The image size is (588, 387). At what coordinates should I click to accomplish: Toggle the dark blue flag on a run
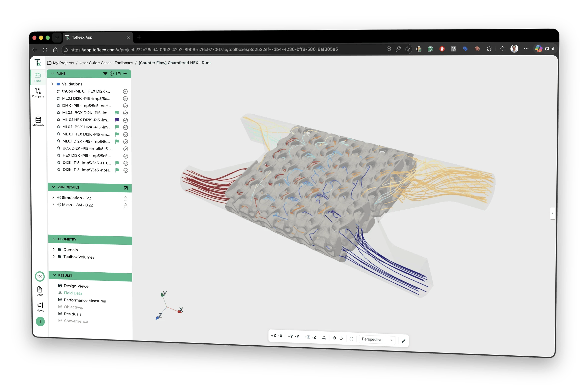pos(117,120)
